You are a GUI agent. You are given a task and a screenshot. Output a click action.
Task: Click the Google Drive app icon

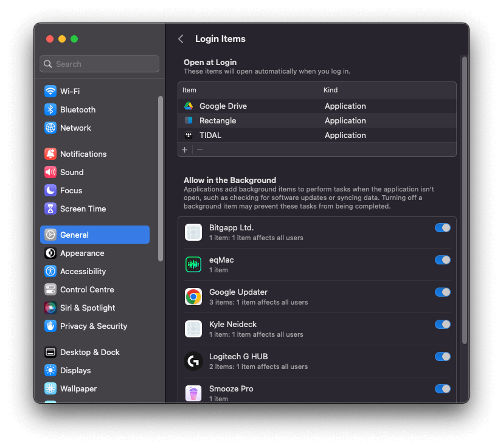coord(189,106)
